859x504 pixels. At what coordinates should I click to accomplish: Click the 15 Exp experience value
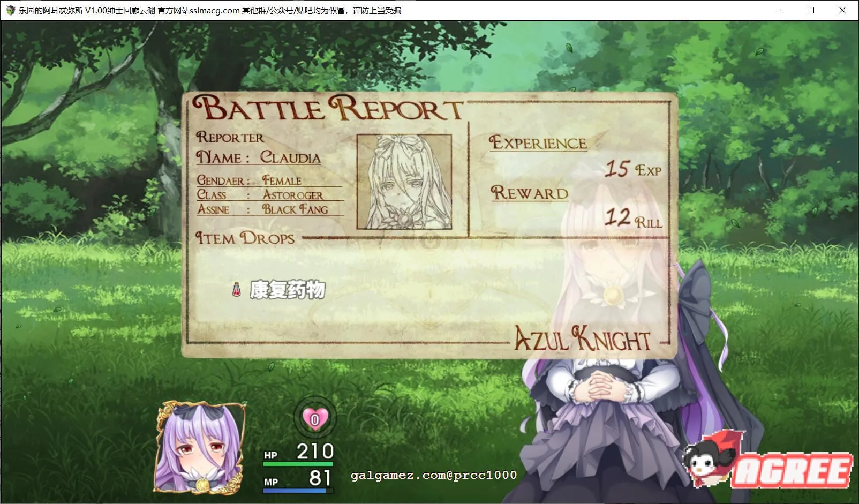633,169
